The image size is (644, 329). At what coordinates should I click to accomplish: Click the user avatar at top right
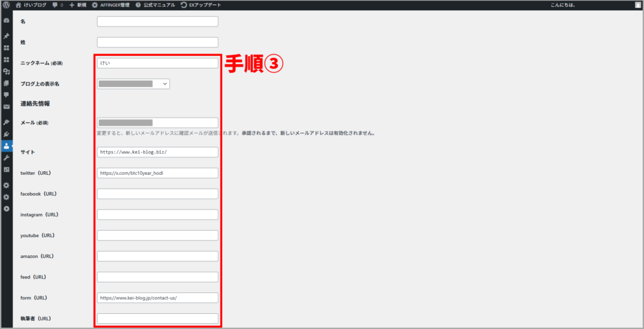[637, 5]
